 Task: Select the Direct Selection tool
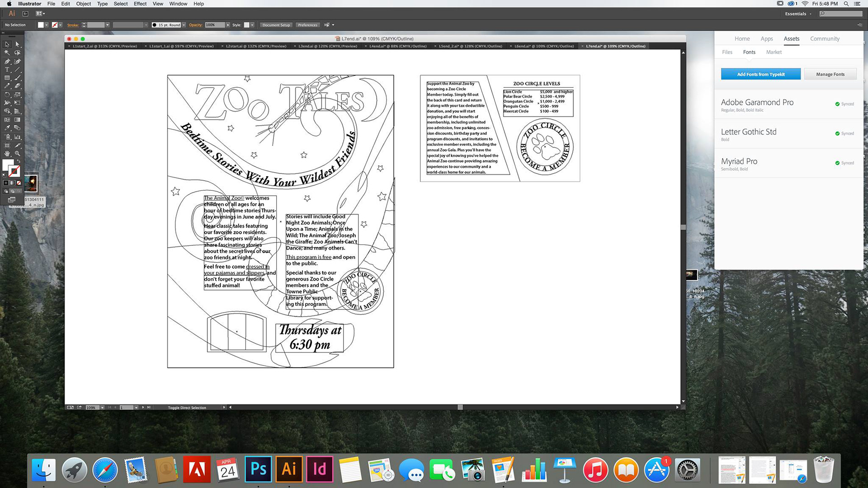tap(17, 44)
